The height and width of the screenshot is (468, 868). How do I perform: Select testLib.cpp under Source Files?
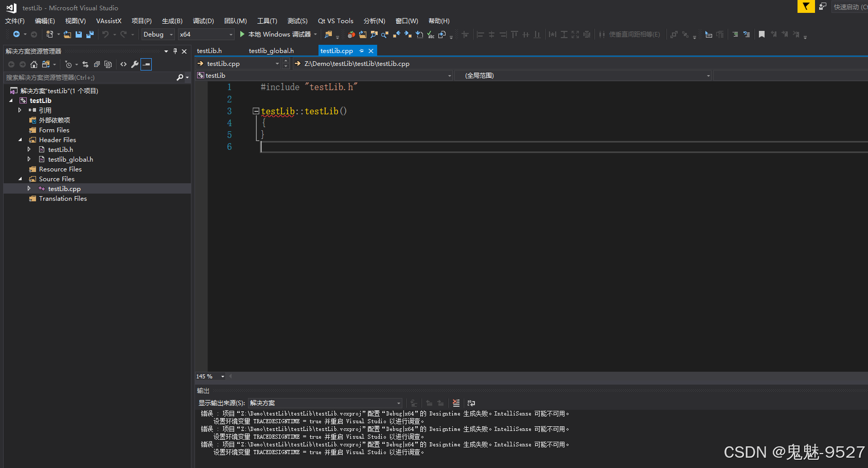click(64, 188)
